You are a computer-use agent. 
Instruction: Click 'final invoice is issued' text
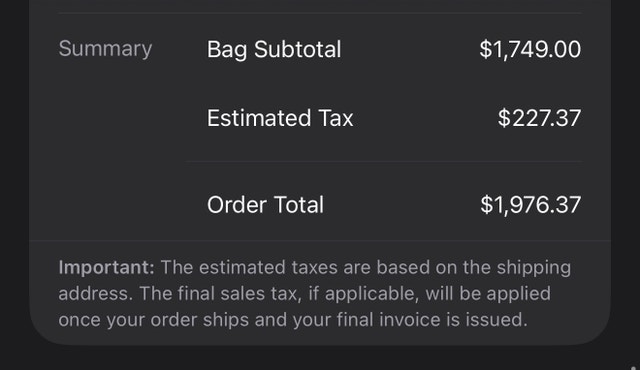pyautogui.click(x=432, y=320)
